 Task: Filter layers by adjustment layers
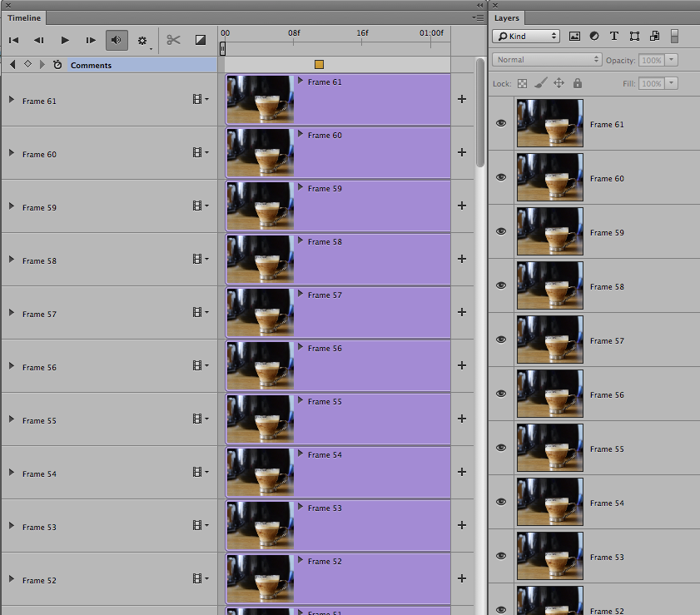pos(594,36)
